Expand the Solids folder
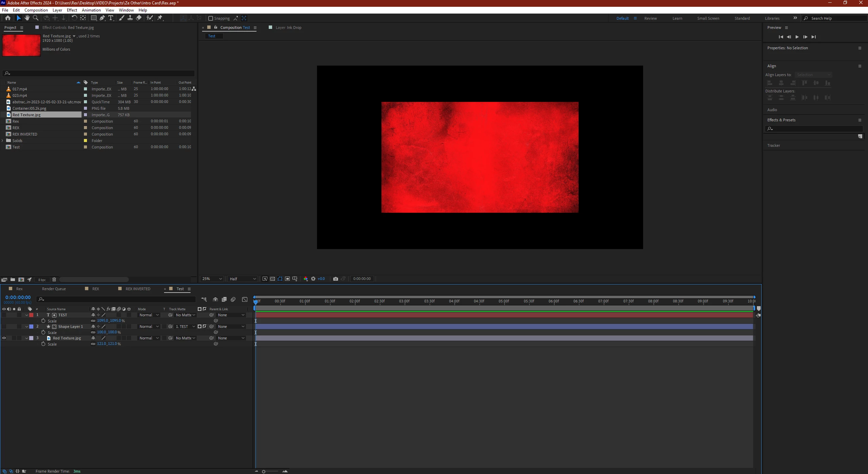The width and height of the screenshot is (868, 474). click(x=3, y=141)
